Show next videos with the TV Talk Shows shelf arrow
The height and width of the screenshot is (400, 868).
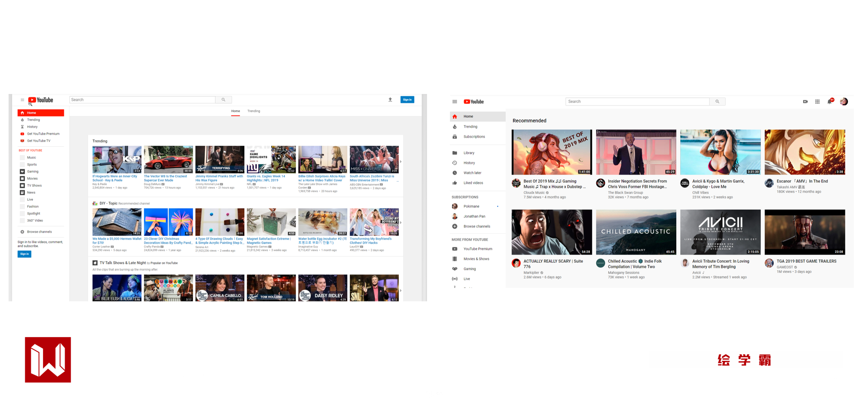click(401, 290)
